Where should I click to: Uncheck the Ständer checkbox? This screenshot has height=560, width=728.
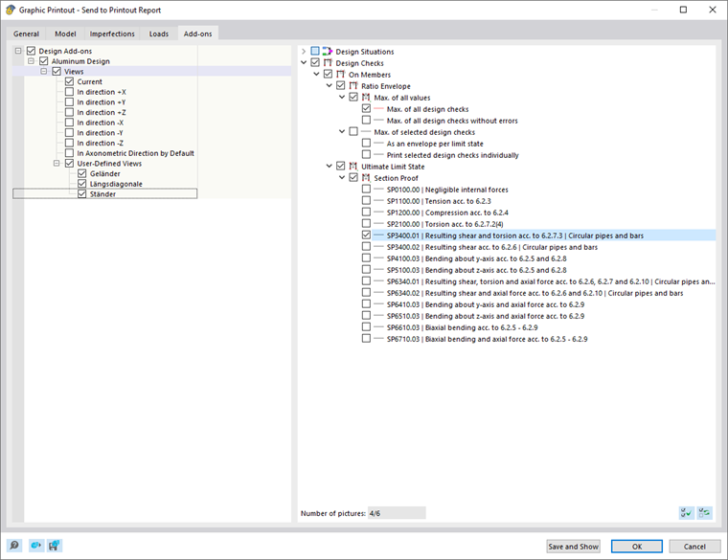(x=82, y=194)
